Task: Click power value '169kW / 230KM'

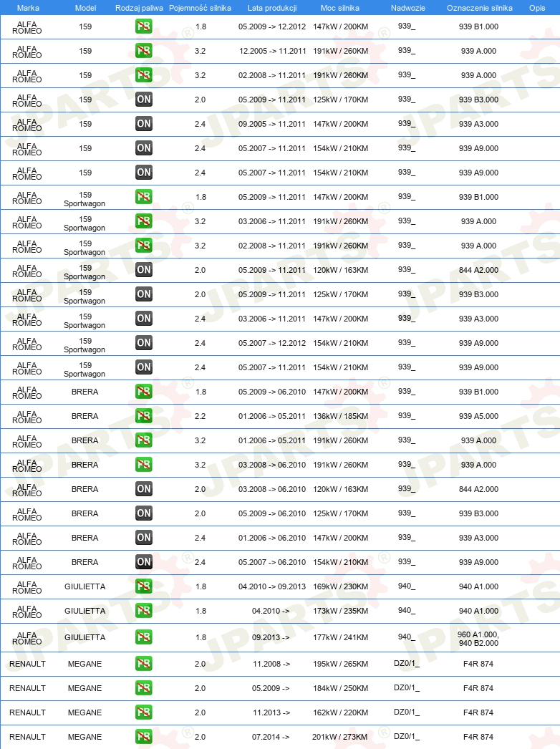Action: [x=341, y=586]
